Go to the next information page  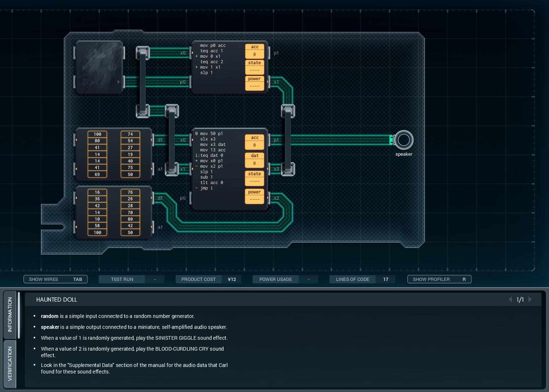pos(530,299)
